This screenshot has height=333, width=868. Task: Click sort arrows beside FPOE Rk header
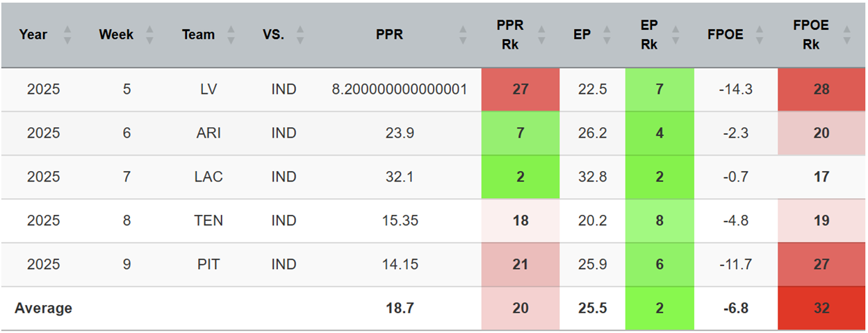(x=846, y=35)
